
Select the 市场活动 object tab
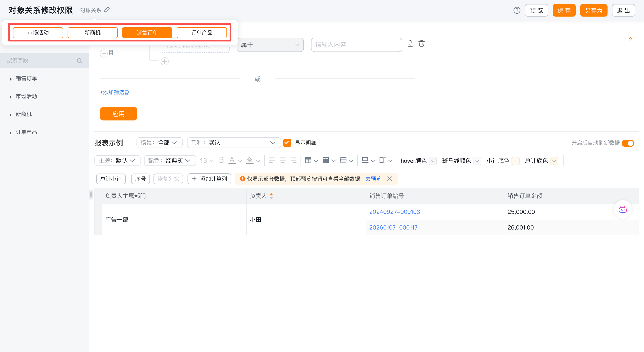38,32
